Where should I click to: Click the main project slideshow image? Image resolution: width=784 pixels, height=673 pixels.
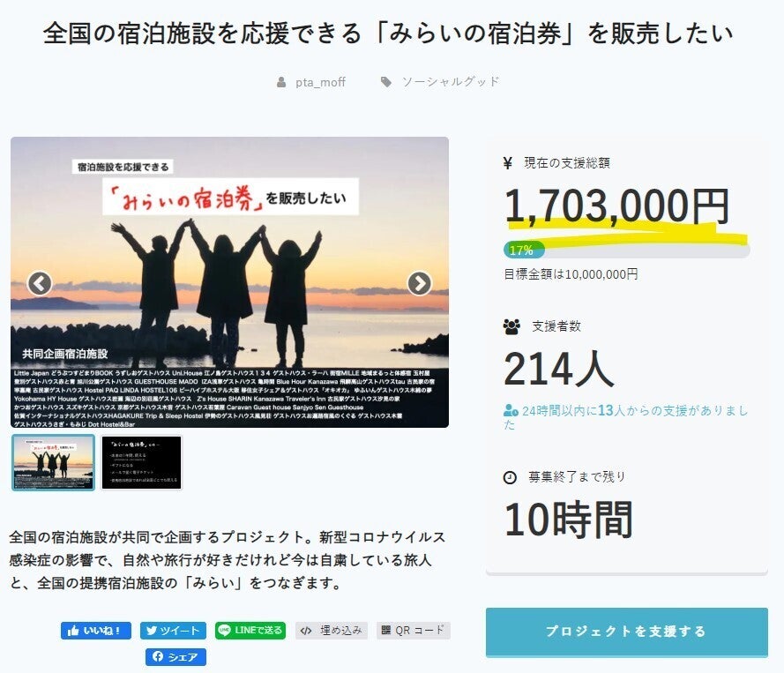(229, 282)
